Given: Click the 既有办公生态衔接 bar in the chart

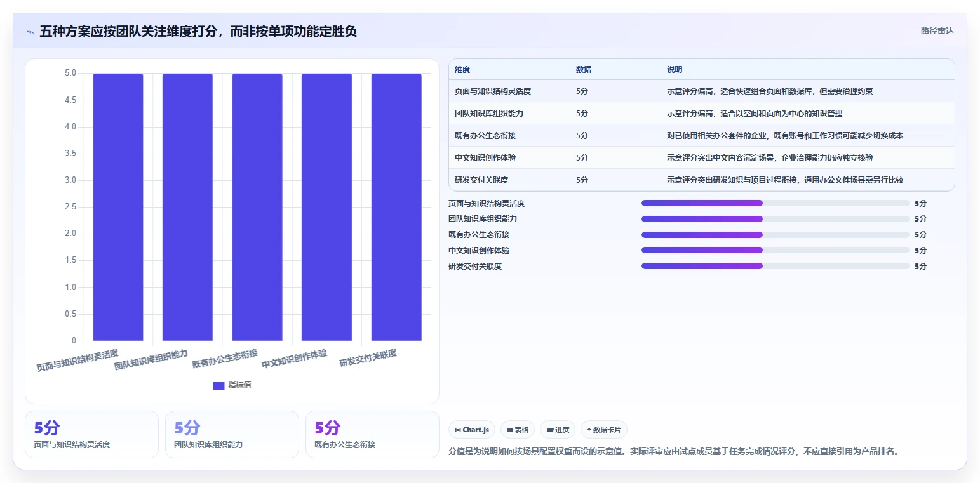Looking at the screenshot, I should click(x=257, y=207).
